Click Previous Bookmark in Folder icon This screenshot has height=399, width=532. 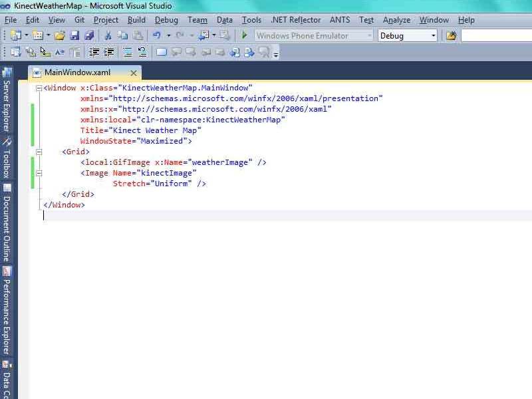pos(205,53)
